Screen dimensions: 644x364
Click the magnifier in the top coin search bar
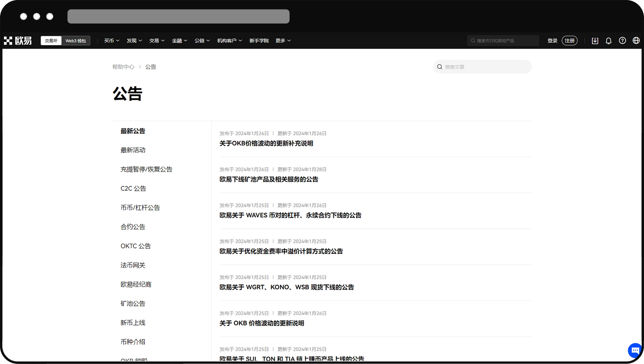pos(473,40)
